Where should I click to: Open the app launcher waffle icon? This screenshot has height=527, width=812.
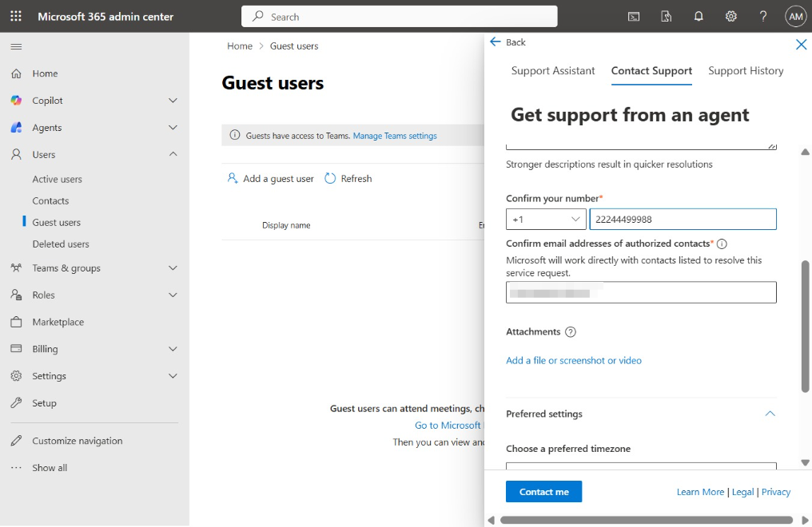pos(16,16)
